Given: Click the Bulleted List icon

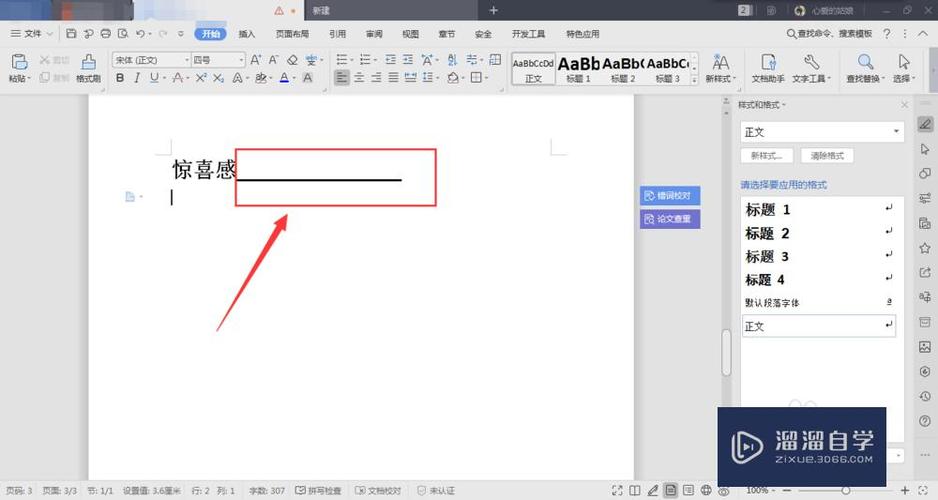Looking at the screenshot, I should (x=342, y=59).
